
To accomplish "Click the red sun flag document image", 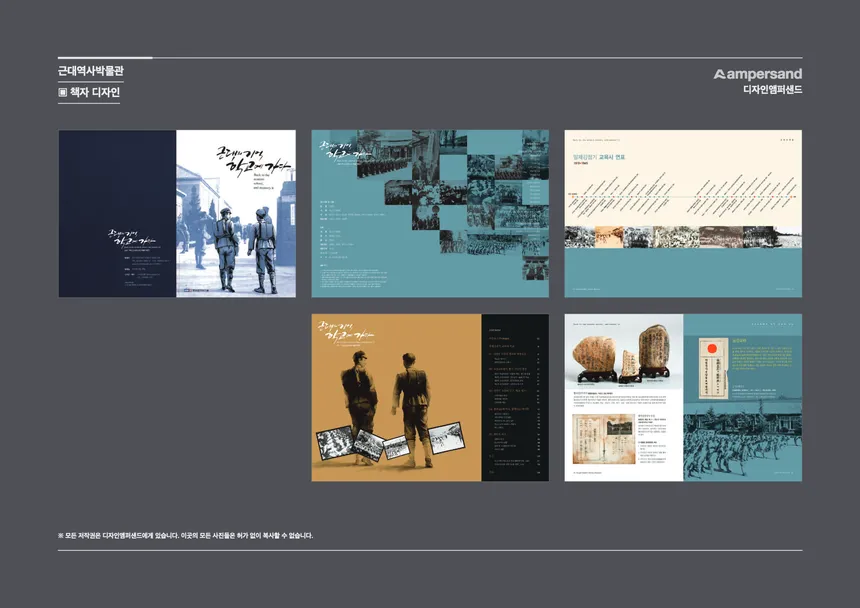I will point(712,368).
